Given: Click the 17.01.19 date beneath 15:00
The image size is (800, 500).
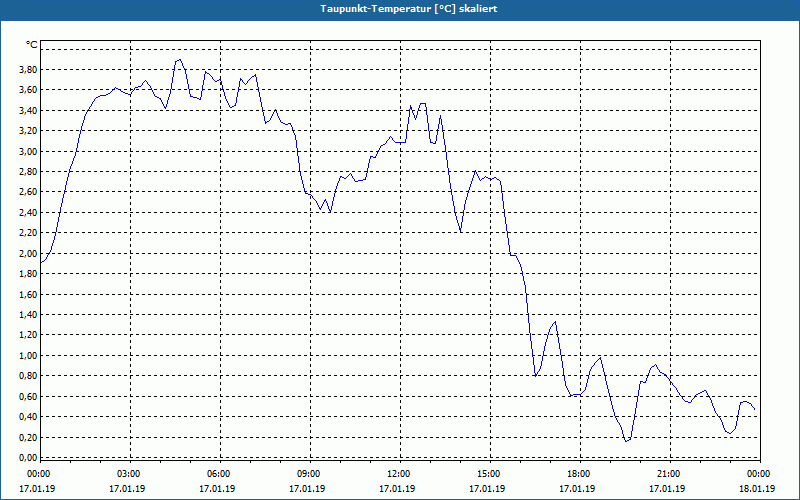Looking at the screenshot, I should click(487, 488).
